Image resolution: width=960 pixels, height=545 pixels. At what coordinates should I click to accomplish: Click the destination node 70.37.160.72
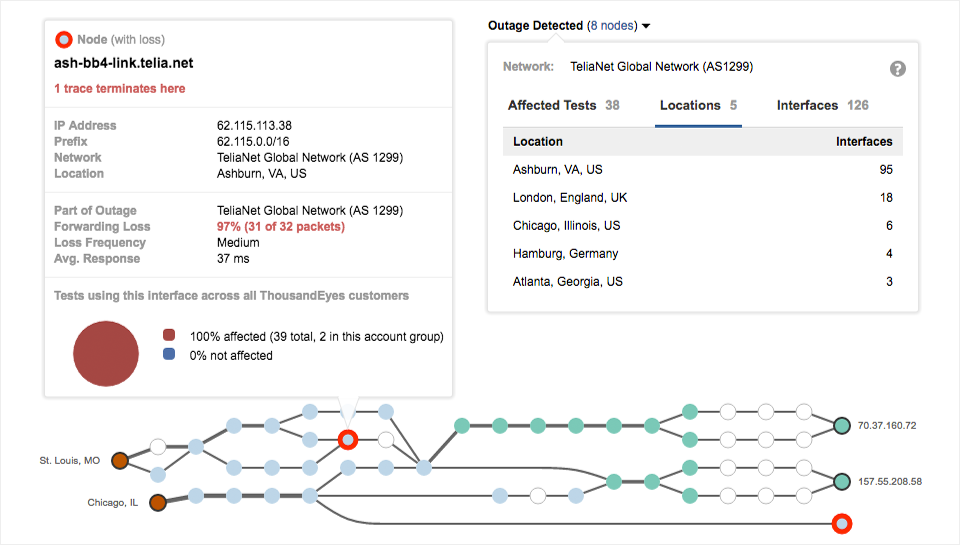[x=842, y=426]
